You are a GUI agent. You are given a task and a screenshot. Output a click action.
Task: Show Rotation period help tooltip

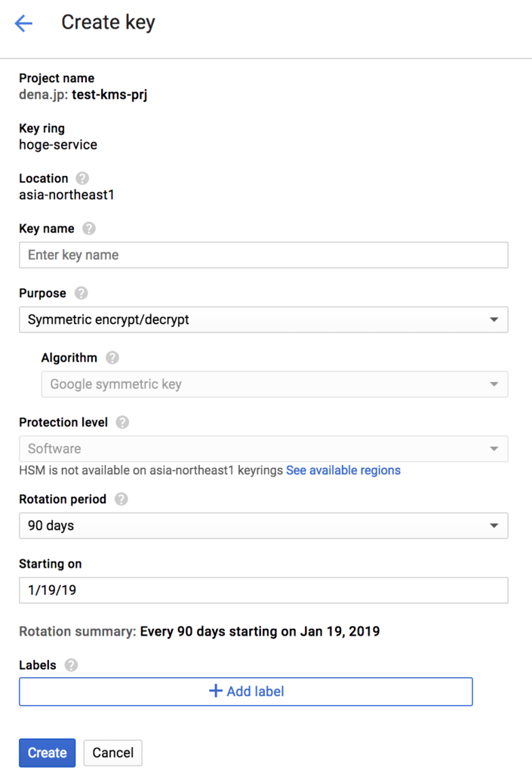(x=121, y=499)
